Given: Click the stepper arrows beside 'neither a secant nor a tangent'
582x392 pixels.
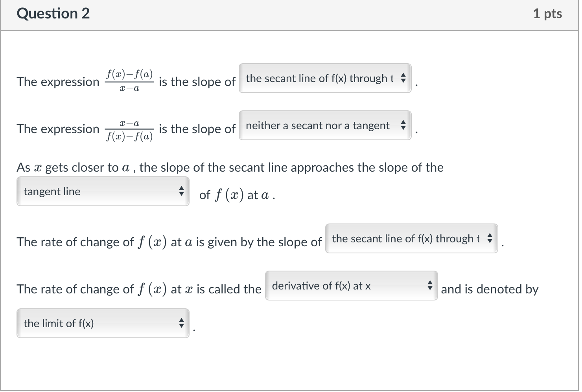Looking at the screenshot, I should [x=403, y=125].
